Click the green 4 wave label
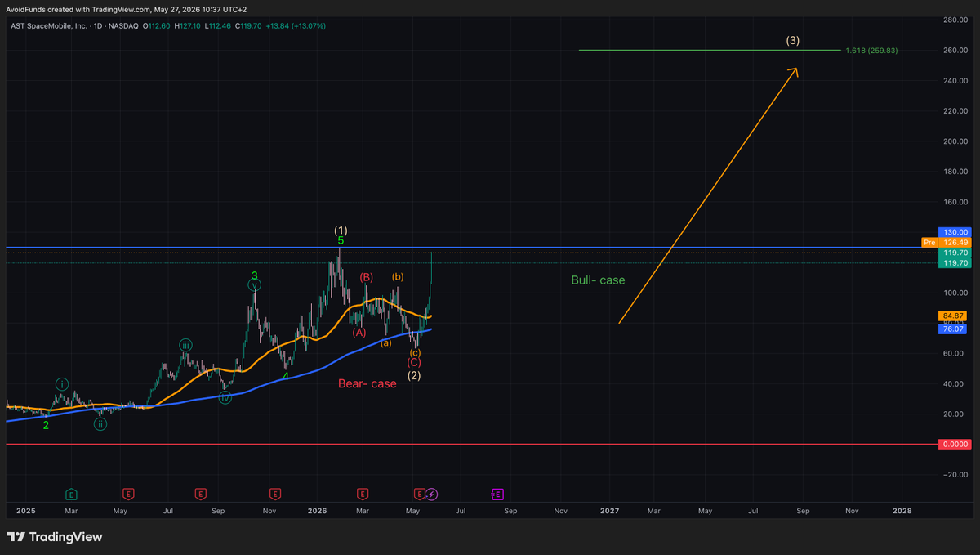 [285, 377]
